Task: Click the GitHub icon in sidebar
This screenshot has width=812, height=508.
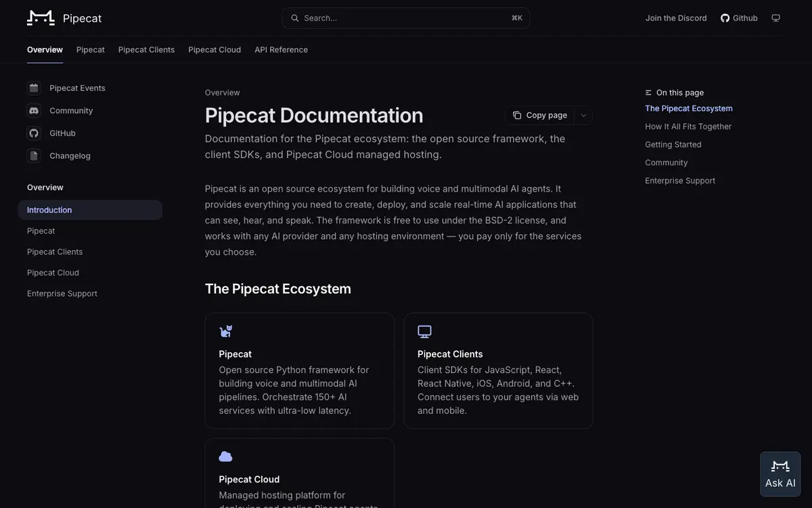Action: coord(34,133)
